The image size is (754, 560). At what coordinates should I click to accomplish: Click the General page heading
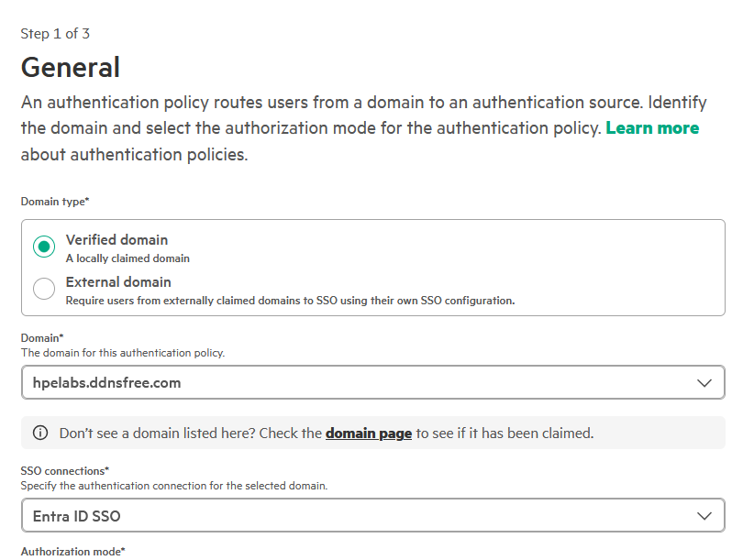click(x=71, y=68)
